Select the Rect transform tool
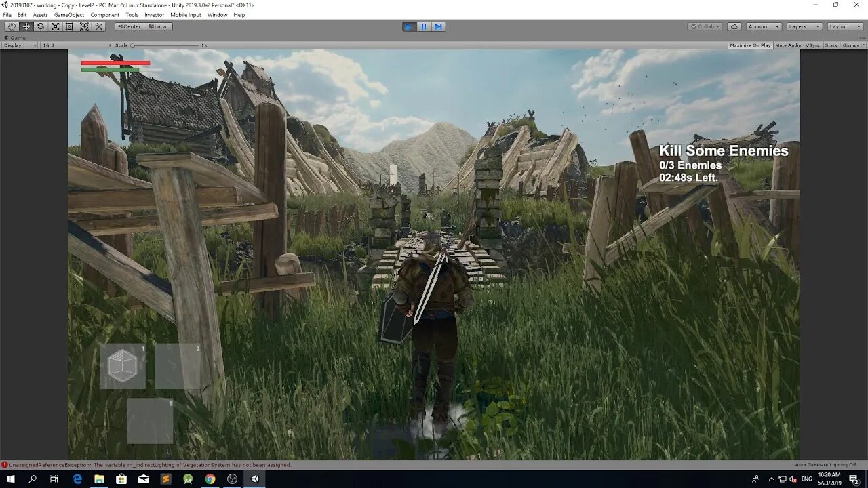 [x=69, y=26]
